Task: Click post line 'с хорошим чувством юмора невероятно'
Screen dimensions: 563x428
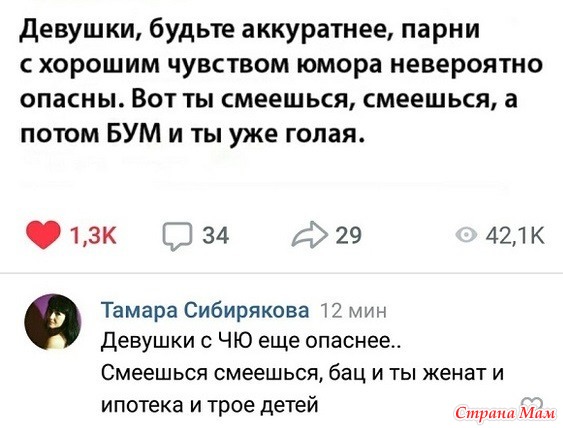Action: click(282, 65)
